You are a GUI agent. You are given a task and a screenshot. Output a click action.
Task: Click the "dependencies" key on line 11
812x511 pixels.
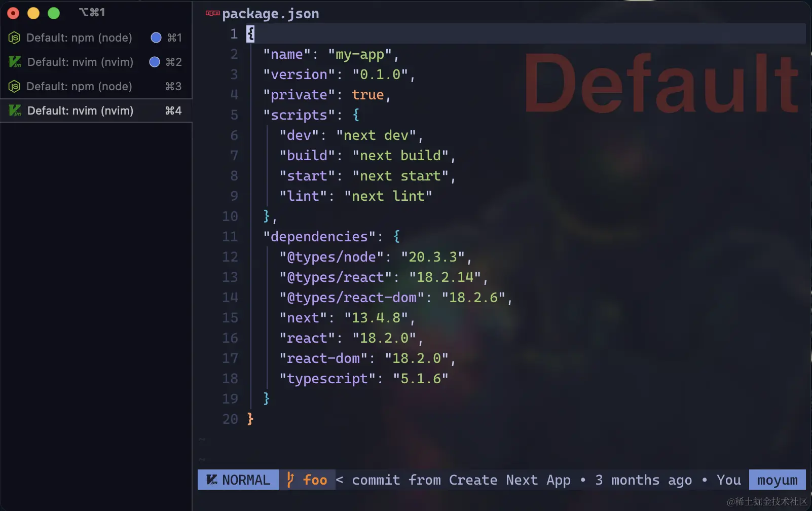tap(319, 237)
